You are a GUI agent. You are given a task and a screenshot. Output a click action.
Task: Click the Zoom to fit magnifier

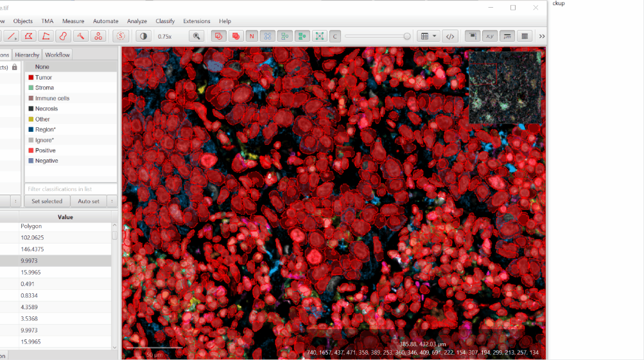pyautogui.click(x=197, y=36)
